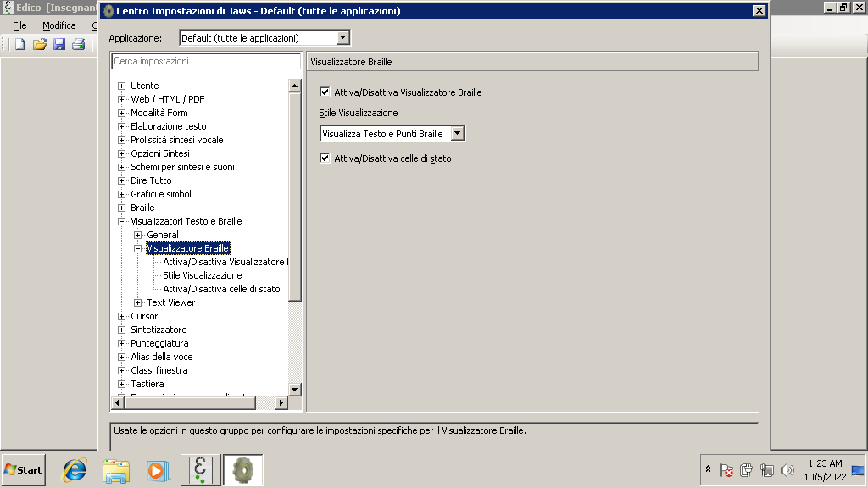The height and width of the screenshot is (488, 868).
Task: Expand the Text Viewer subnode
Action: point(138,302)
